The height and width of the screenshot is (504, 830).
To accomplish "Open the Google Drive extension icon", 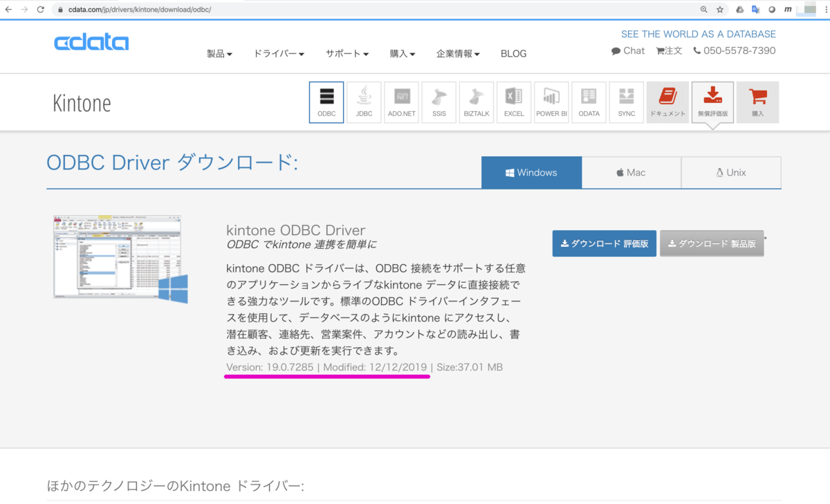I will (739, 10).
